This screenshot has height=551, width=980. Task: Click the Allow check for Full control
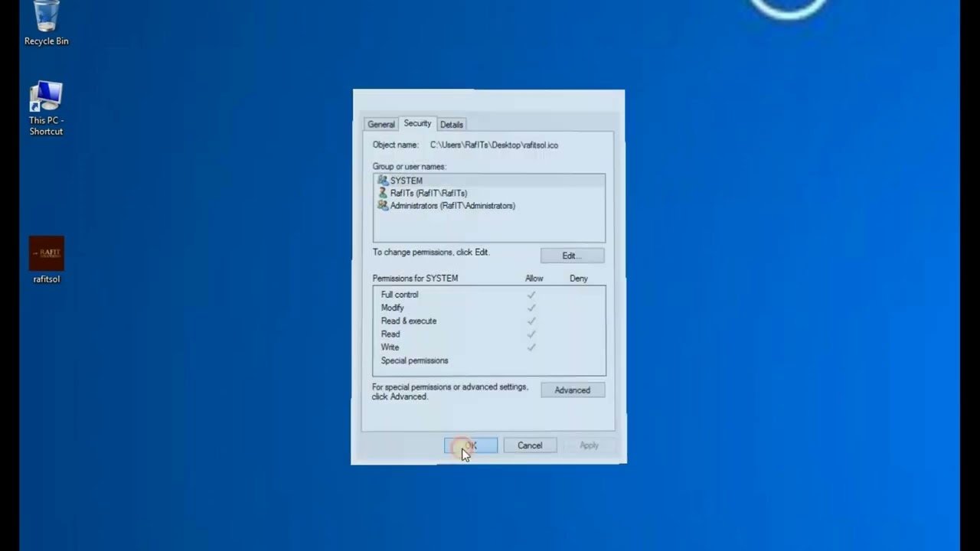pyautogui.click(x=531, y=295)
